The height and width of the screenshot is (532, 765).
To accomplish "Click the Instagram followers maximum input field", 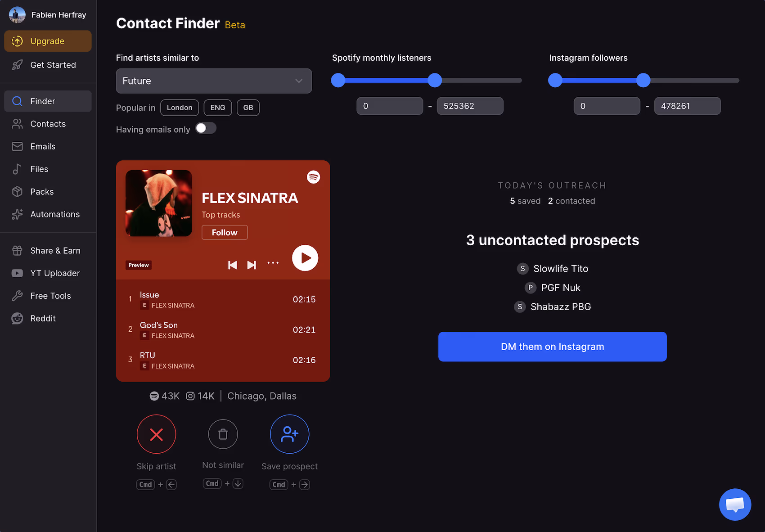I will pyautogui.click(x=688, y=106).
